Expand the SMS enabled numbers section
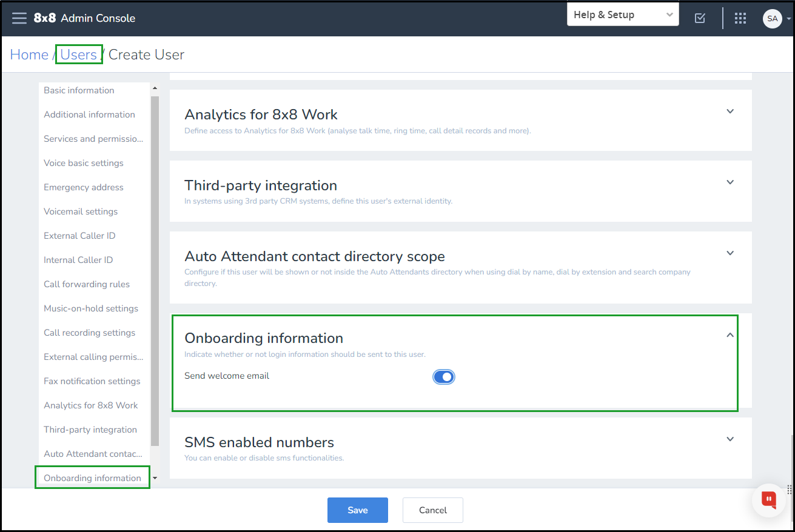This screenshot has height=532, width=795. tap(730, 439)
